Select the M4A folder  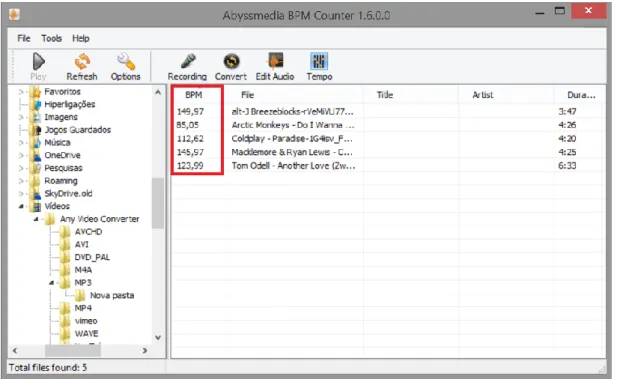click(83, 270)
